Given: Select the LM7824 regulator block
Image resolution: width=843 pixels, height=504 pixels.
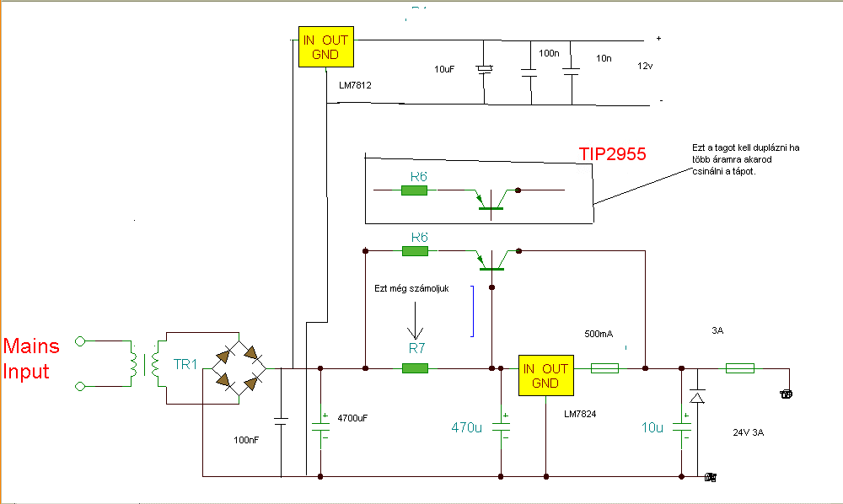Looking at the screenshot, I should [546, 376].
